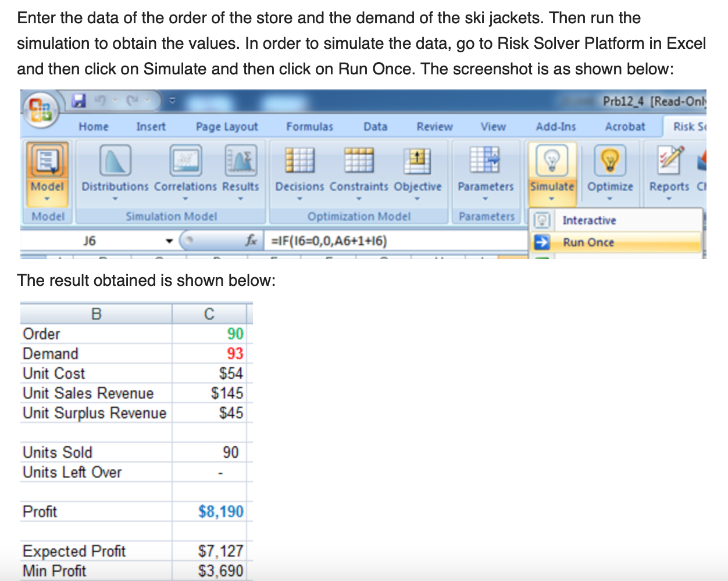This screenshot has width=728, height=581.
Task: Expand the Quick Access Toolbar customize menu
Action: (x=172, y=100)
